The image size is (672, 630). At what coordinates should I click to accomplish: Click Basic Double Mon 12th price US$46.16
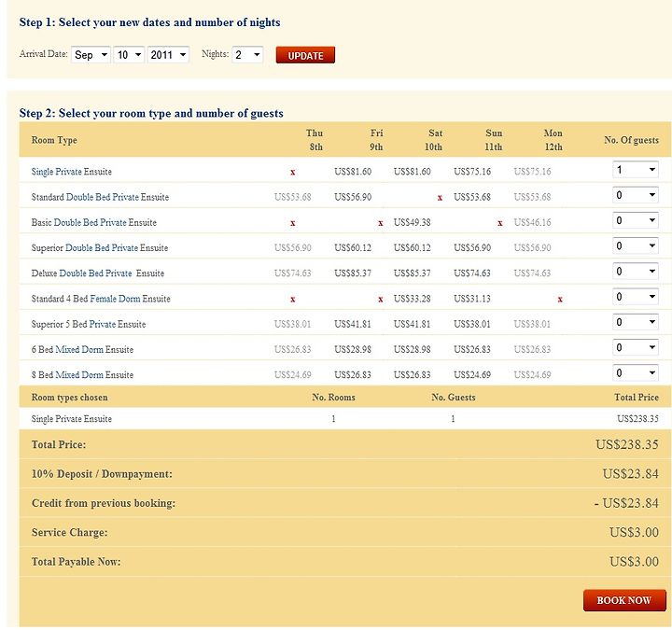pos(532,222)
